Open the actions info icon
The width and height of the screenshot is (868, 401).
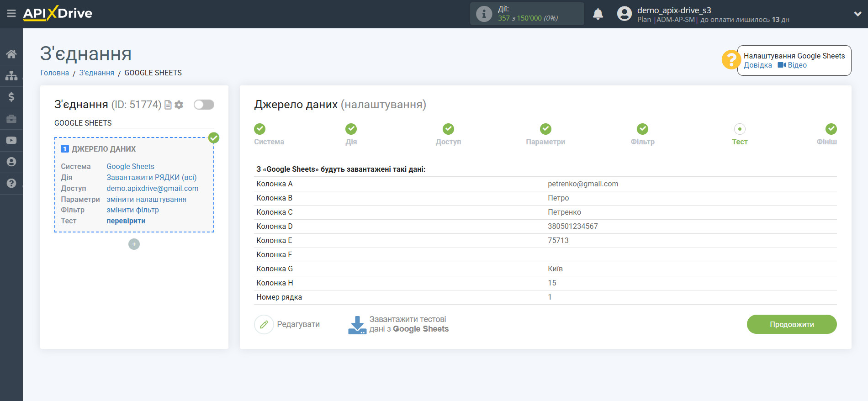tap(484, 14)
